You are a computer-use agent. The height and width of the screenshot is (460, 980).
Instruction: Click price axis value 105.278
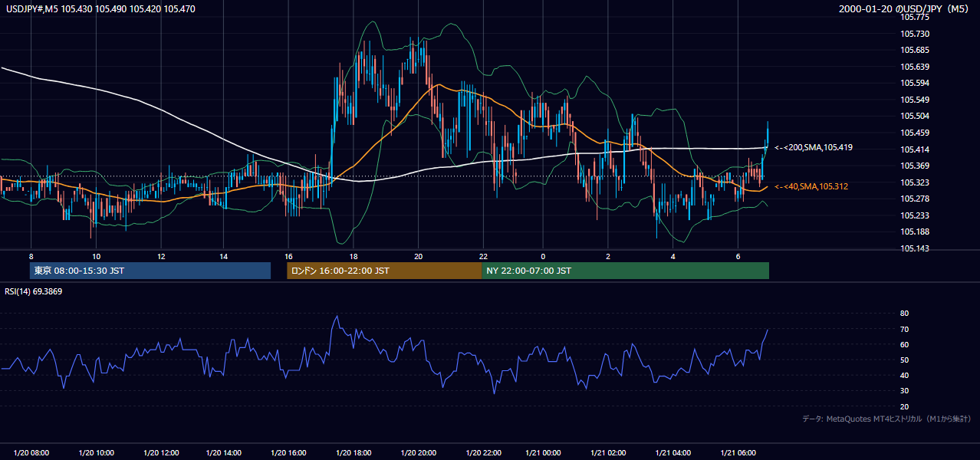(915, 199)
